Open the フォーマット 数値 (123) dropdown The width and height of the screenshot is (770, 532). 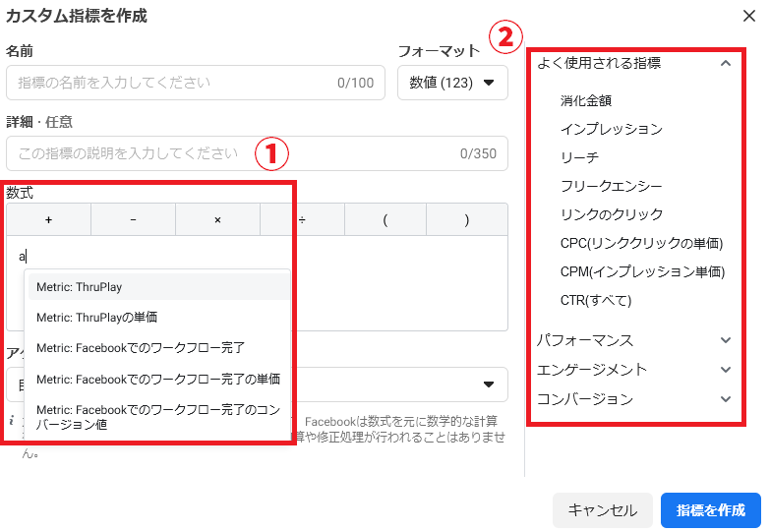(452, 83)
